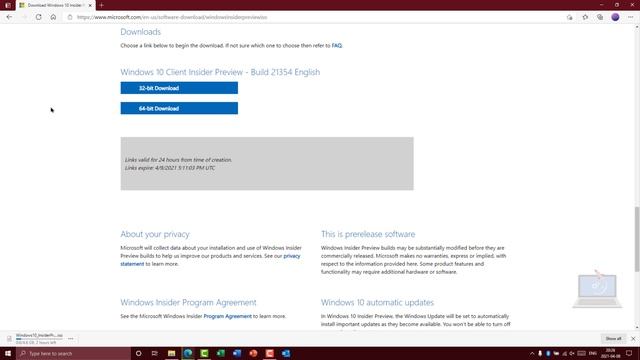Click the microsoft.com address bar URL
The width and height of the screenshot is (640, 360).
pyautogui.click(x=172, y=17)
